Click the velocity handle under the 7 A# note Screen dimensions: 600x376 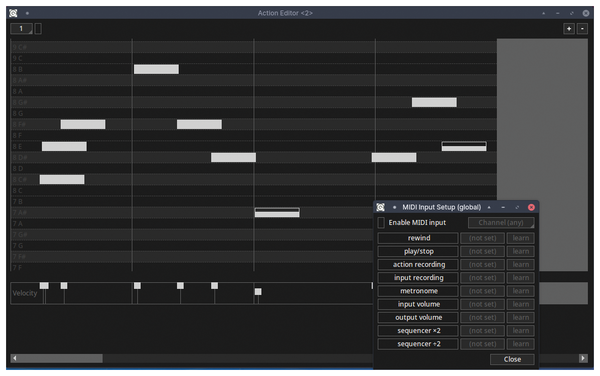point(258,291)
